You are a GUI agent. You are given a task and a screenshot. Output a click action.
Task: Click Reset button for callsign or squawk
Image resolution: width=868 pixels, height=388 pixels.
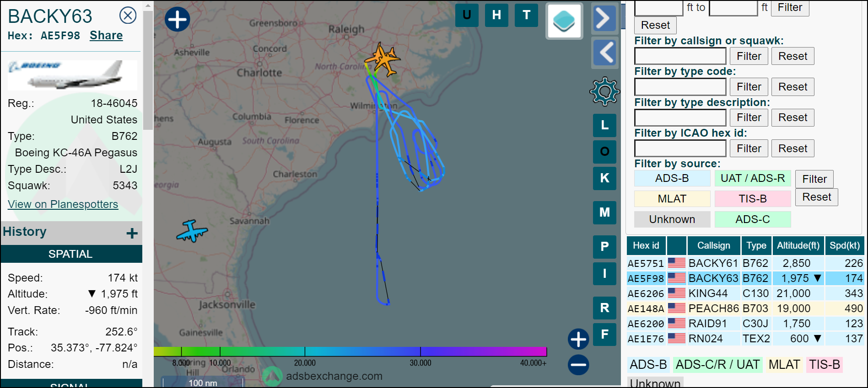[793, 56]
